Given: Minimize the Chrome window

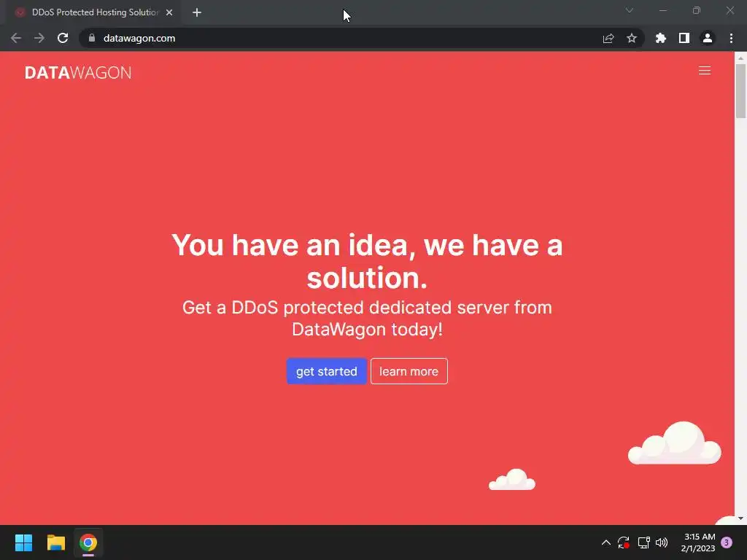Looking at the screenshot, I should [662, 10].
